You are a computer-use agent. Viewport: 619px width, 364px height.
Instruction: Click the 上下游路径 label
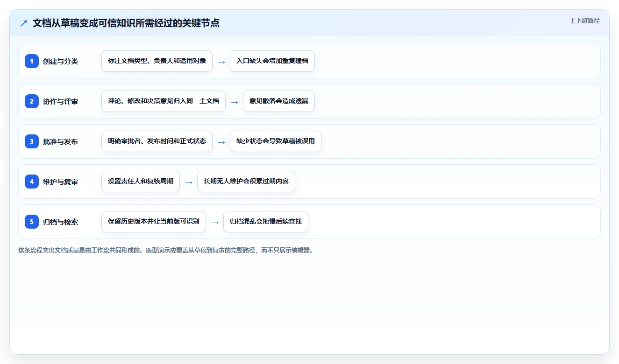[x=584, y=21]
